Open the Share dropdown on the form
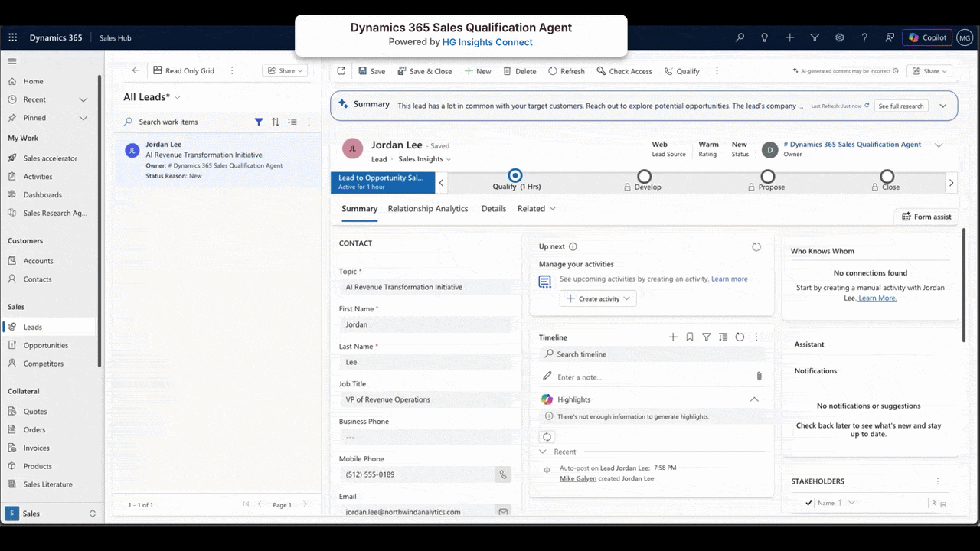 (929, 71)
